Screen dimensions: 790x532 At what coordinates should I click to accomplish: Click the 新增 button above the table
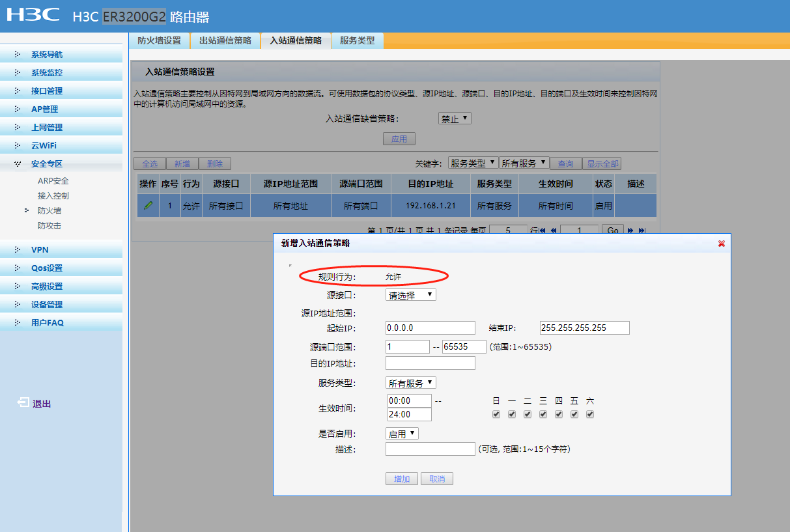182,163
